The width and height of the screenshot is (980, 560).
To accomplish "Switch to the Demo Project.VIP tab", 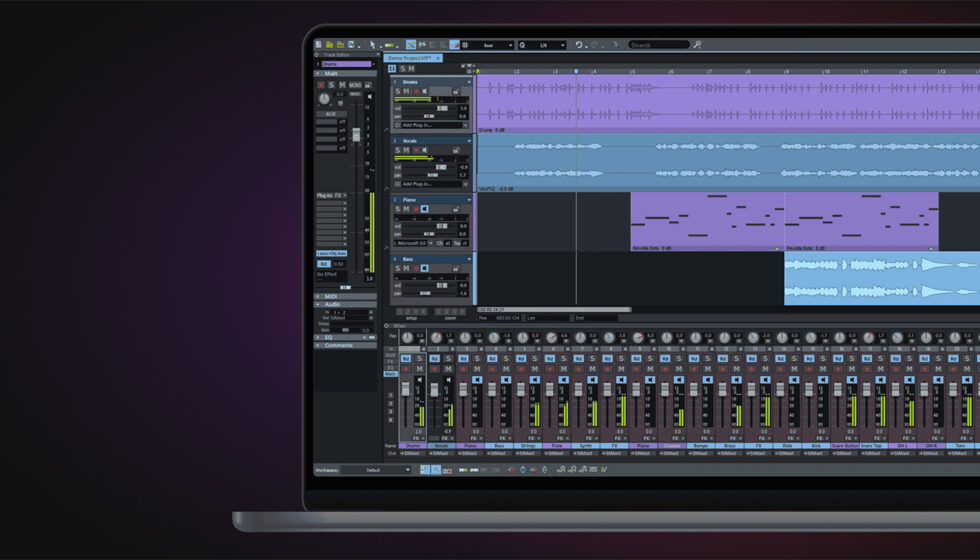I will click(x=412, y=58).
